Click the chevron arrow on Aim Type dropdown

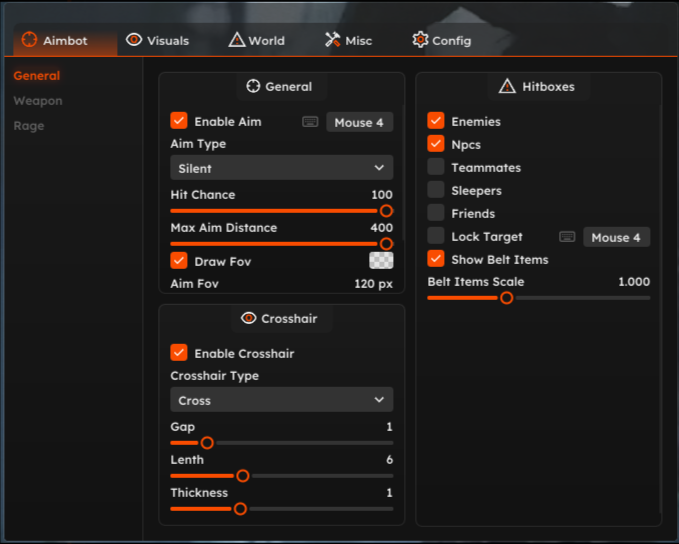(379, 168)
